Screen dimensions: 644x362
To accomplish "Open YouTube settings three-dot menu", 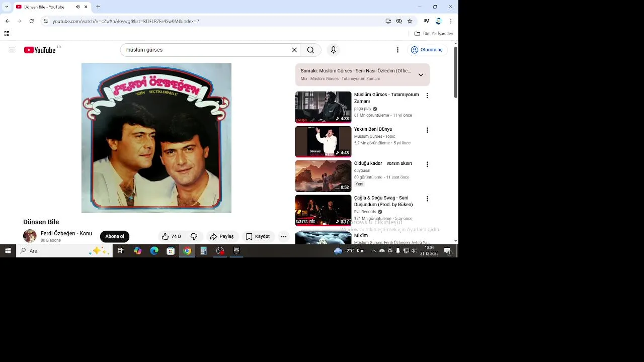I will click(397, 50).
